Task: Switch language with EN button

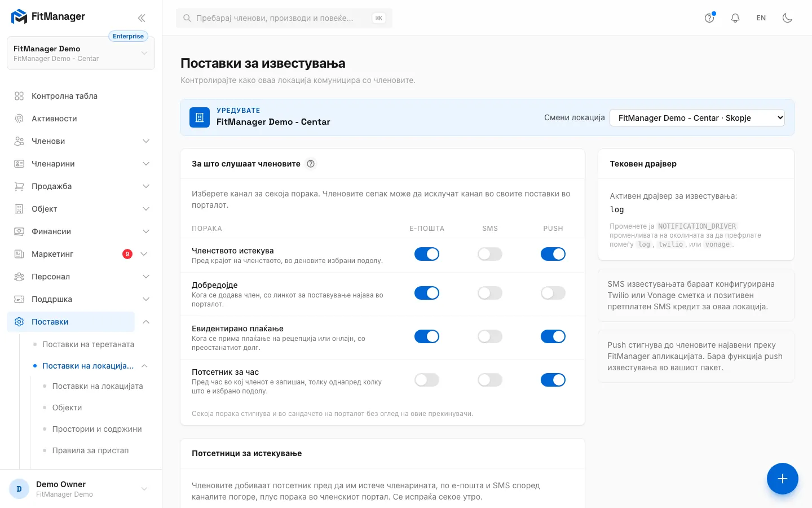Action: point(761,18)
